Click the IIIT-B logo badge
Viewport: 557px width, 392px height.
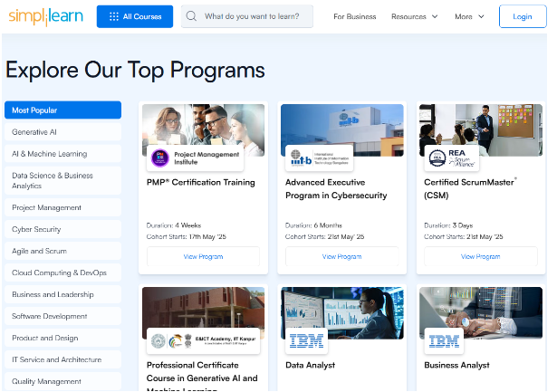point(320,158)
